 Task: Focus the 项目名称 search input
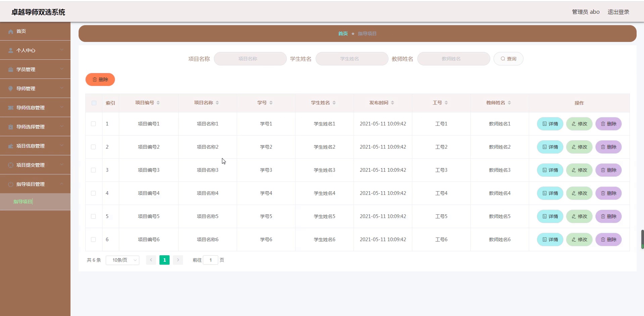point(250,59)
